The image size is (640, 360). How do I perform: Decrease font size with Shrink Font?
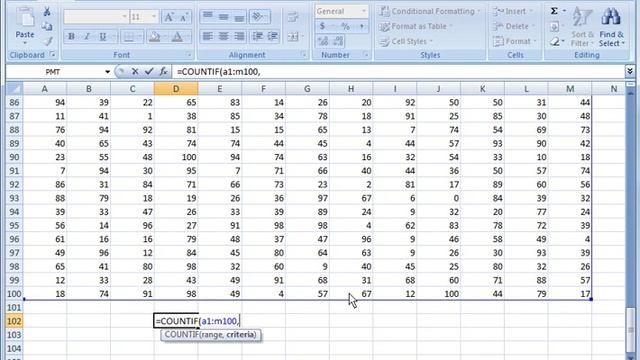pos(183,17)
